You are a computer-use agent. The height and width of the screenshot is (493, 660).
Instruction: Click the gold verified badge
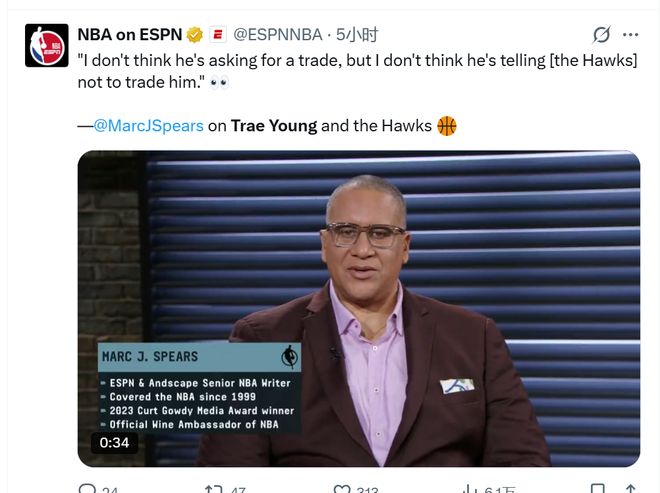195,35
